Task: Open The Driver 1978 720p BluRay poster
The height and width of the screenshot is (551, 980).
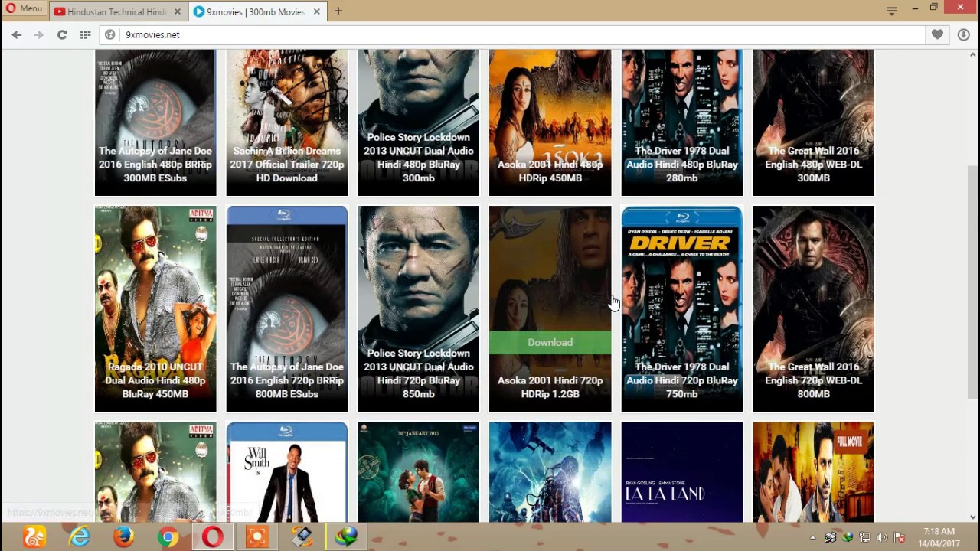Action: [682, 308]
